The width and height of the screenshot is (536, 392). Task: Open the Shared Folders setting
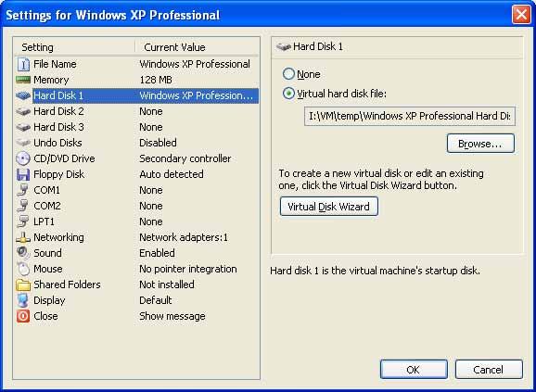click(x=136, y=285)
